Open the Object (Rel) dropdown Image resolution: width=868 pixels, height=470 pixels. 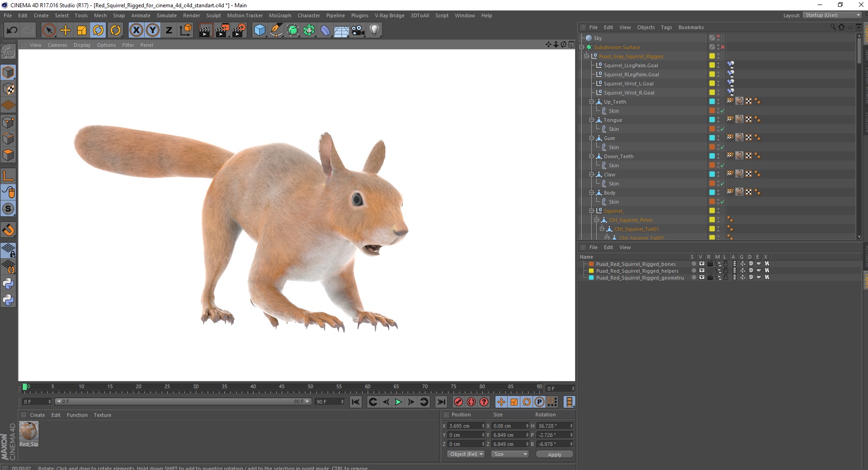[466, 455]
